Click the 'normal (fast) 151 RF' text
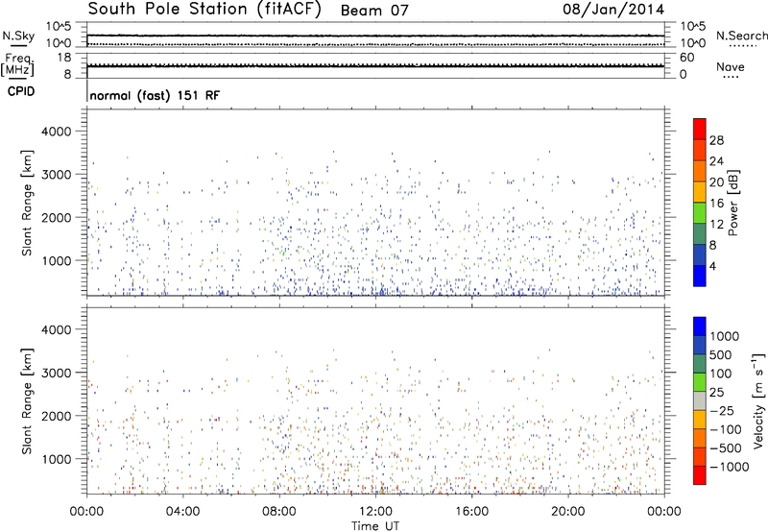The image size is (768, 532). tap(155, 95)
